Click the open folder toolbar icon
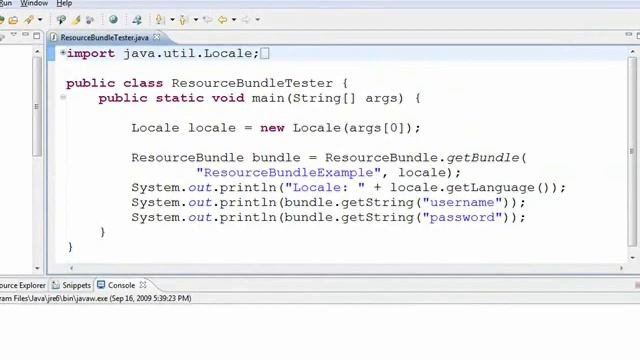Viewport: 640px width, 360px height. (13, 20)
